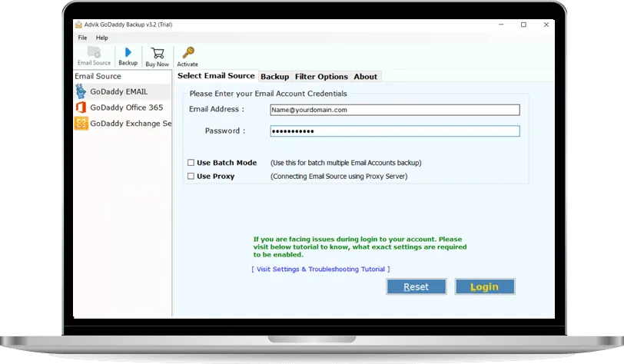Click 'Please Enter your Email Account Credentials' label
Image resolution: width=624 pixels, height=364 pixels.
268,94
